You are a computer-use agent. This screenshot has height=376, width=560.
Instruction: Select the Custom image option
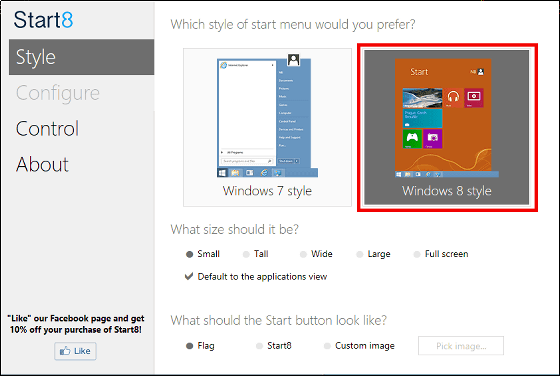pyautogui.click(x=359, y=346)
